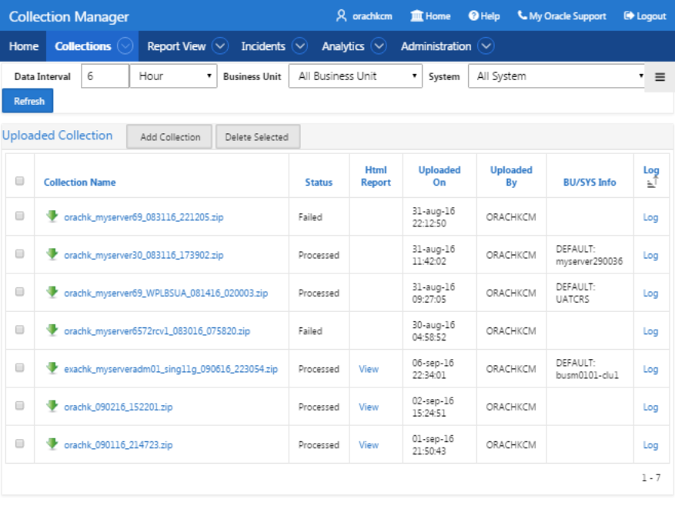Select the Report View tab
This screenshot has height=513, width=675.
[x=176, y=46]
